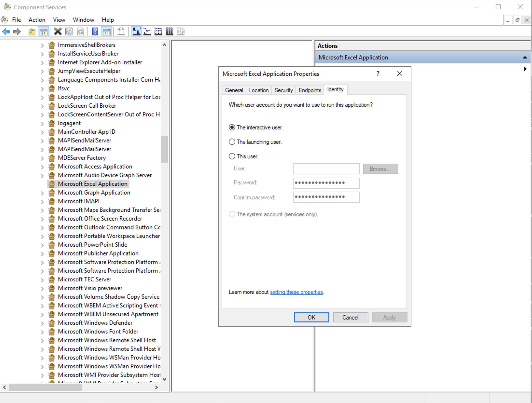This screenshot has width=532, height=403.
Task: Click the Back arrow toolbar icon
Action: [6, 32]
